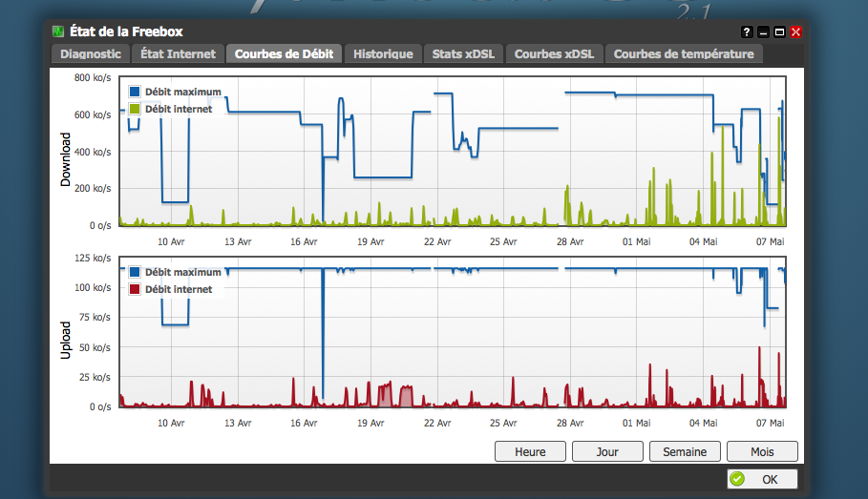Choose the Mois time range
This screenshot has width=868, height=499.
coord(762,451)
